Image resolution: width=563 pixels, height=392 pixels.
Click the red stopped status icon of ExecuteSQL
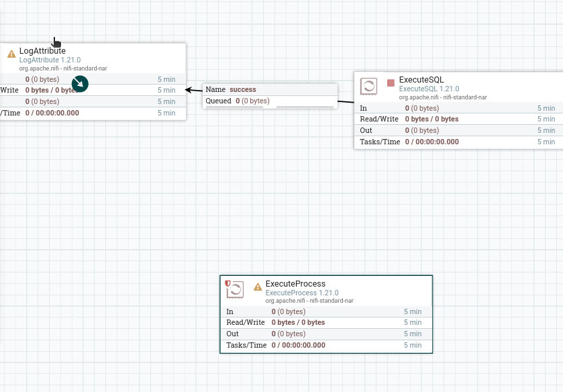click(391, 83)
